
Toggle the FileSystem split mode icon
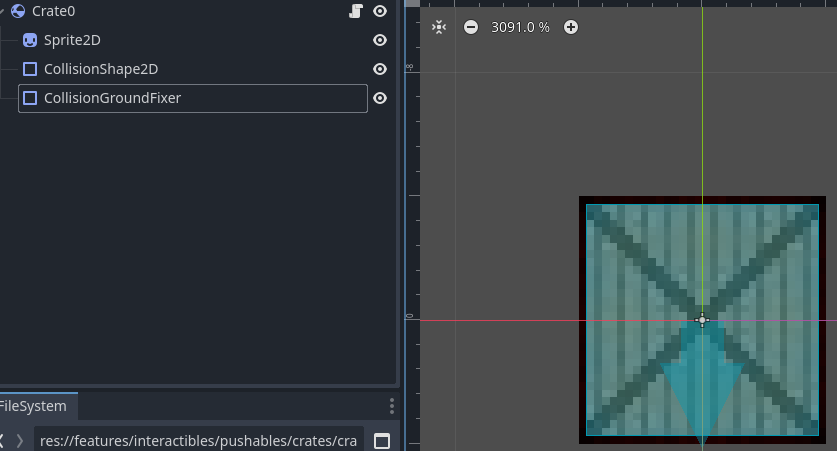click(381, 441)
